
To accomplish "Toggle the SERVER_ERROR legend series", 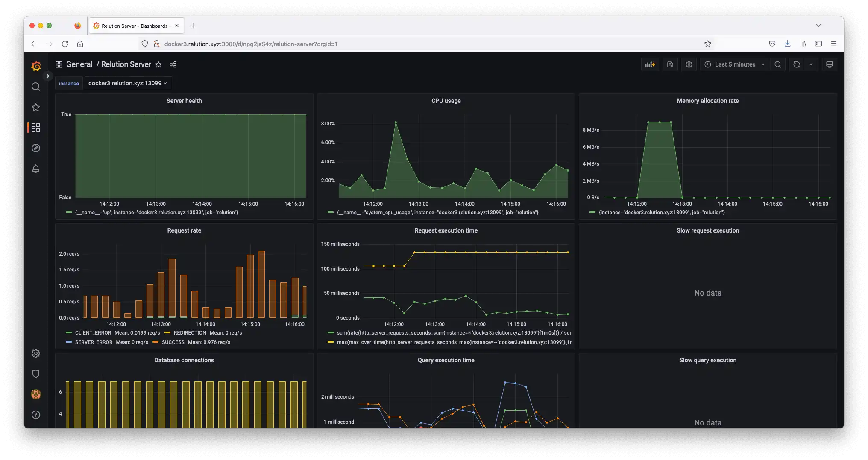I will [94, 342].
